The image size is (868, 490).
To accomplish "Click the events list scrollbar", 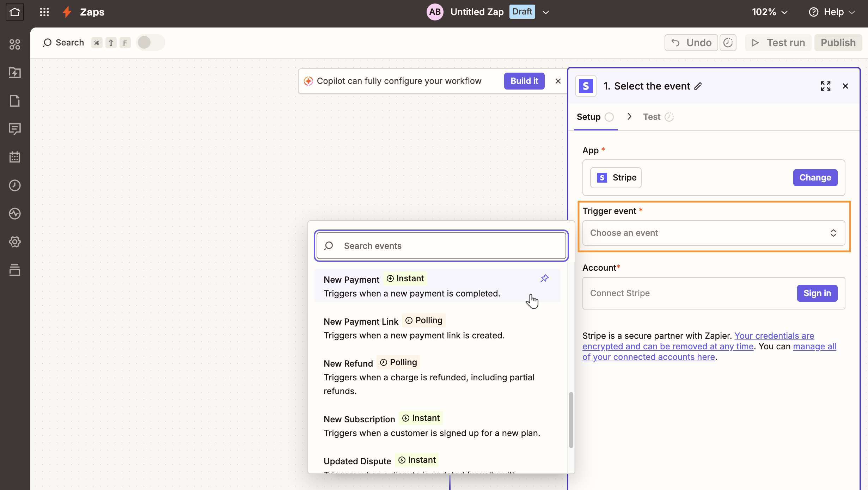I will pyautogui.click(x=571, y=420).
